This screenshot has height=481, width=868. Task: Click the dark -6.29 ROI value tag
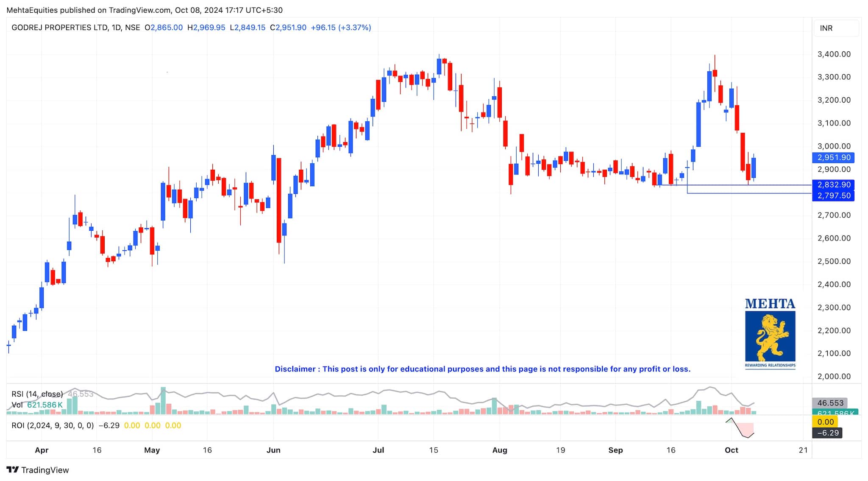827,433
